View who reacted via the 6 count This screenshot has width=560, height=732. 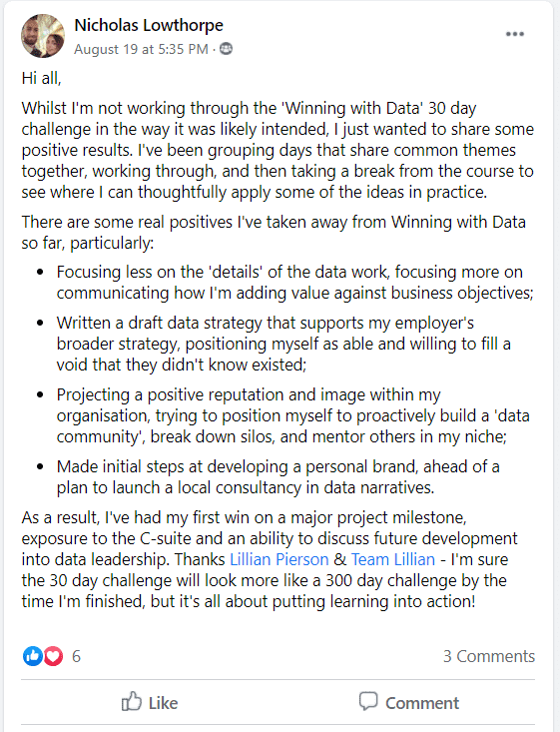coord(76,656)
